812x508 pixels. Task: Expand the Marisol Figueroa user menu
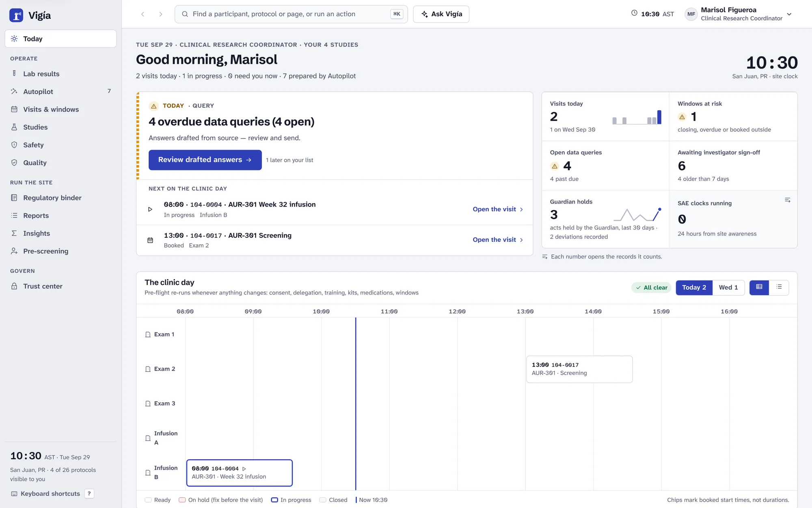(789, 14)
